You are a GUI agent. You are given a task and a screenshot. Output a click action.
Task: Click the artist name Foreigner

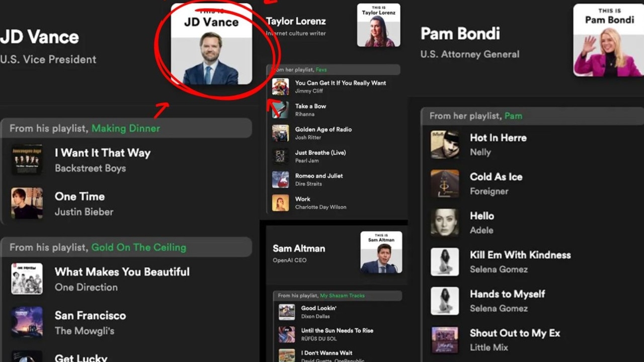pyautogui.click(x=489, y=192)
